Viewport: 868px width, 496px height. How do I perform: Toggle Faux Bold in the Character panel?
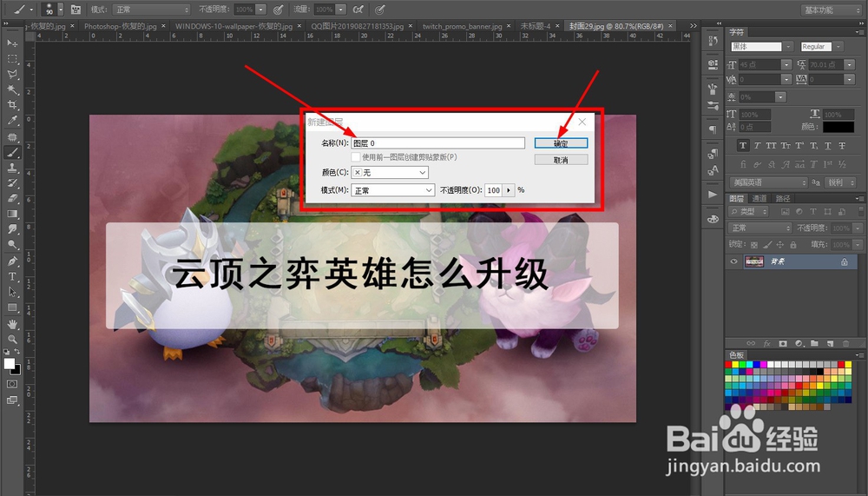click(x=743, y=146)
